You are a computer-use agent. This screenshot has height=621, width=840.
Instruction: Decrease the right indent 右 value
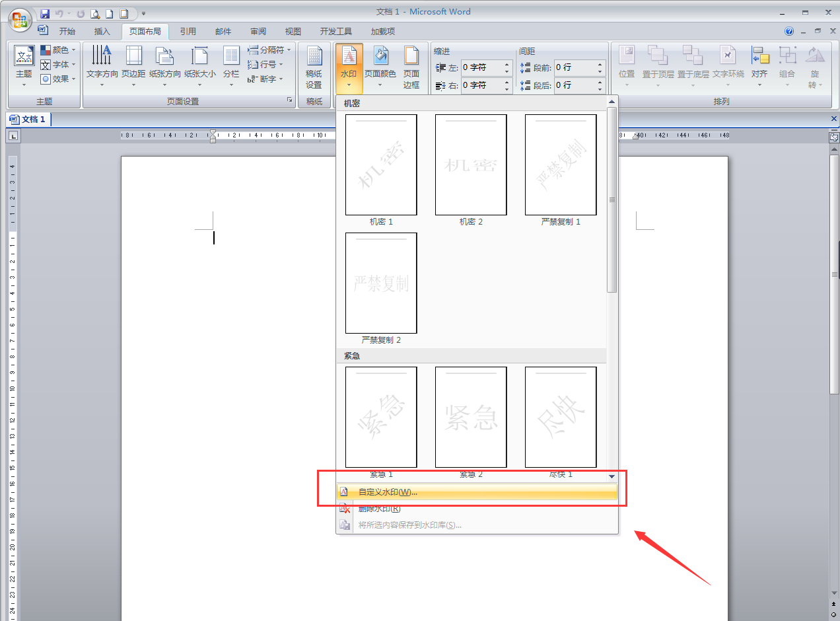click(x=507, y=89)
